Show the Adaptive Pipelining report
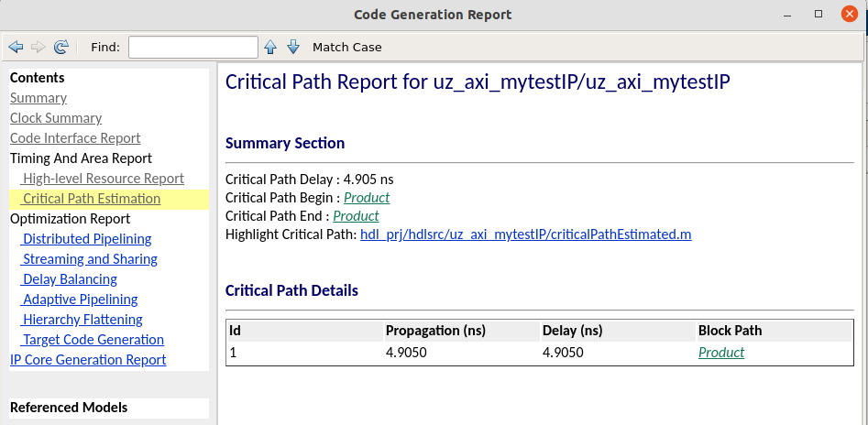The width and height of the screenshot is (868, 425). (80, 300)
